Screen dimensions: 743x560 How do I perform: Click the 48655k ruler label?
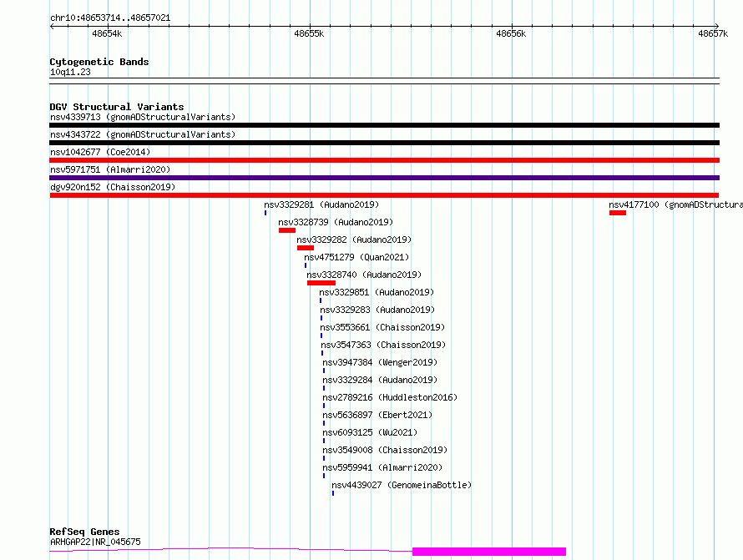309,33
